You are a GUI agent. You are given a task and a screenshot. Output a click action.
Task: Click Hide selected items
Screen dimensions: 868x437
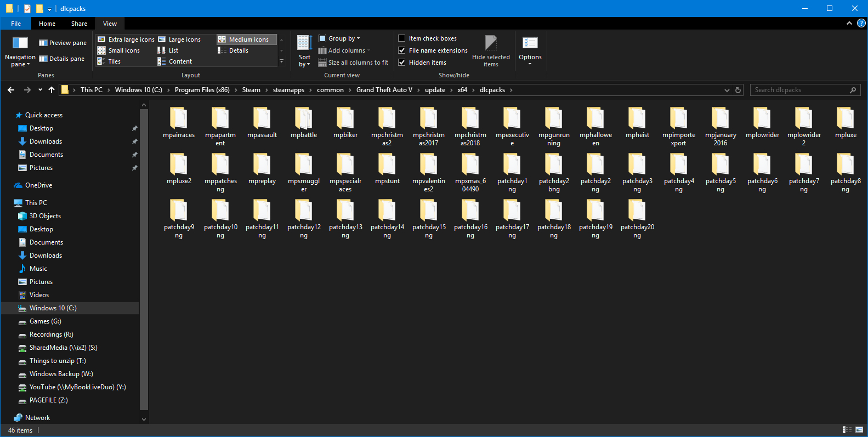pos(491,52)
